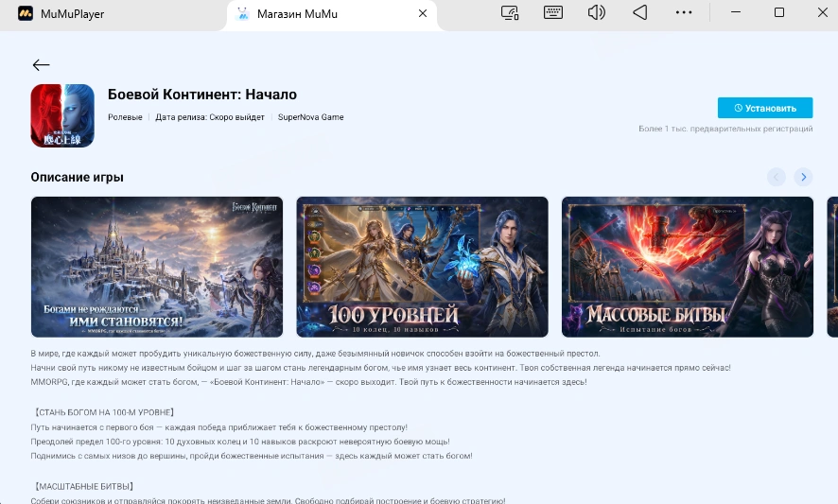
Task: Open the three-dots more options menu
Action: click(684, 12)
